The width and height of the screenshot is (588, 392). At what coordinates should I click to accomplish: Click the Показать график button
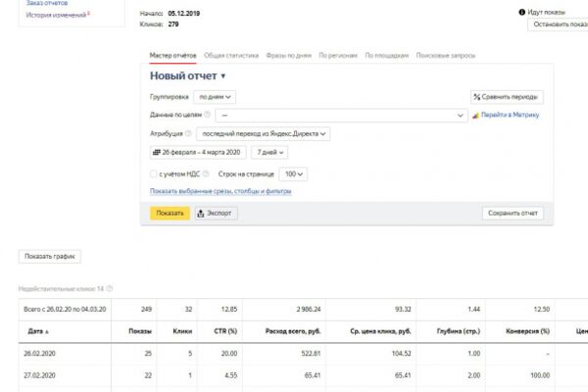click(50, 256)
